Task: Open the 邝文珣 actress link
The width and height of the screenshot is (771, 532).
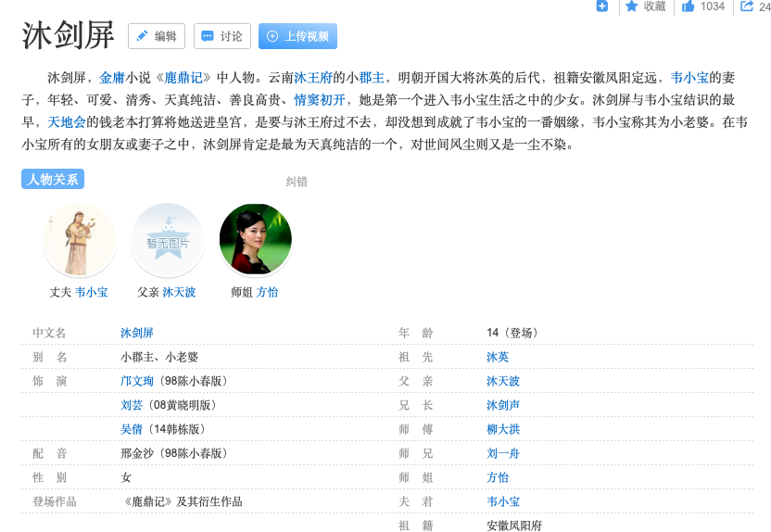Action: tap(137, 381)
